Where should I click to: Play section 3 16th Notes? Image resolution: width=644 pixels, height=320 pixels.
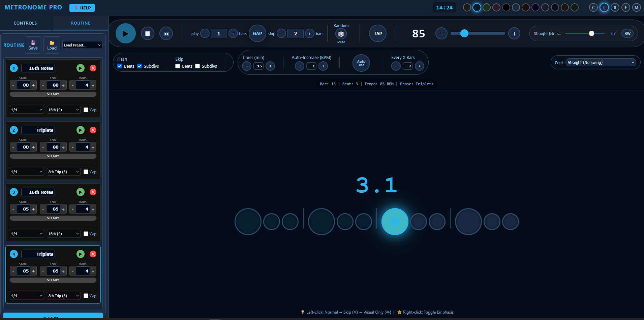80,192
